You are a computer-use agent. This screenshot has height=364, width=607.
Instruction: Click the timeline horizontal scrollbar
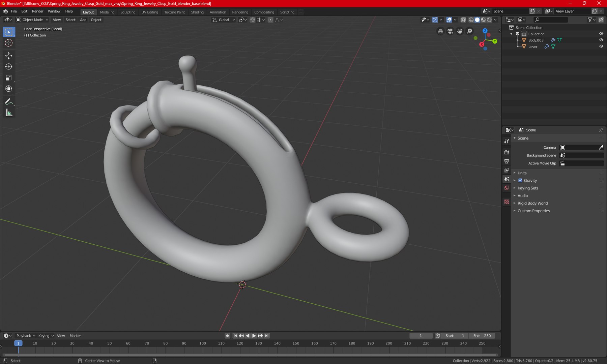(250, 355)
